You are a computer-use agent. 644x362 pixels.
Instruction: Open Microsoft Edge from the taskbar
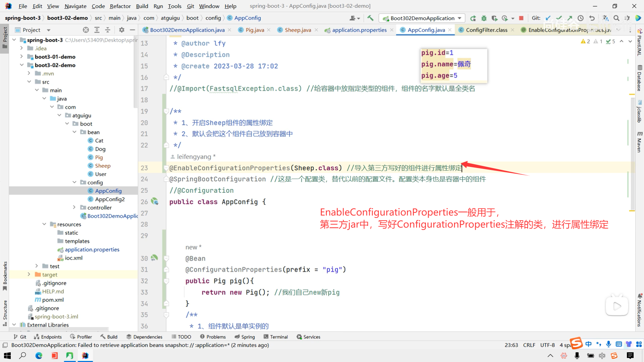pyautogui.click(x=39, y=356)
